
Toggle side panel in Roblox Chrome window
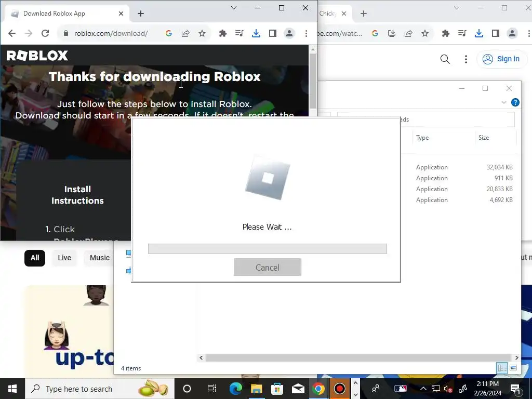tap(272, 33)
